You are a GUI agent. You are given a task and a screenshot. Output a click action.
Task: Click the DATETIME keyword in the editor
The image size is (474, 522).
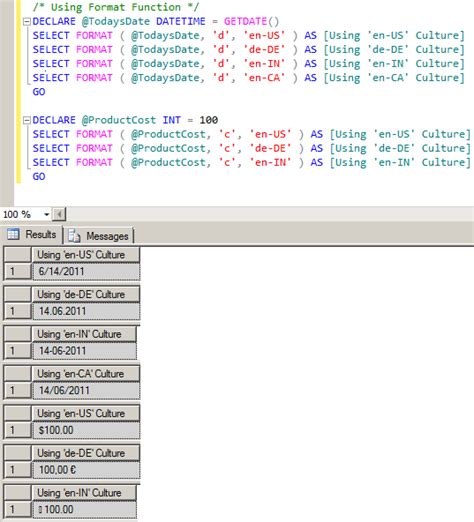click(x=181, y=21)
